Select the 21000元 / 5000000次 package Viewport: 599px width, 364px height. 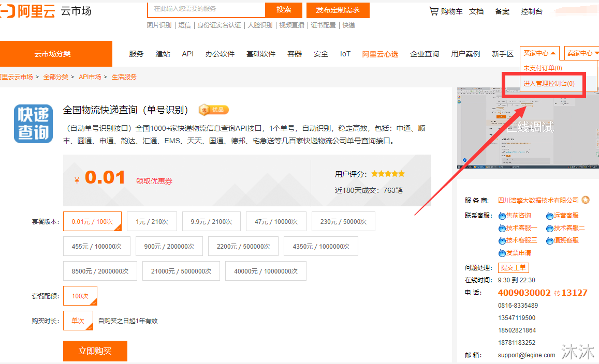[x=181, y=271]
